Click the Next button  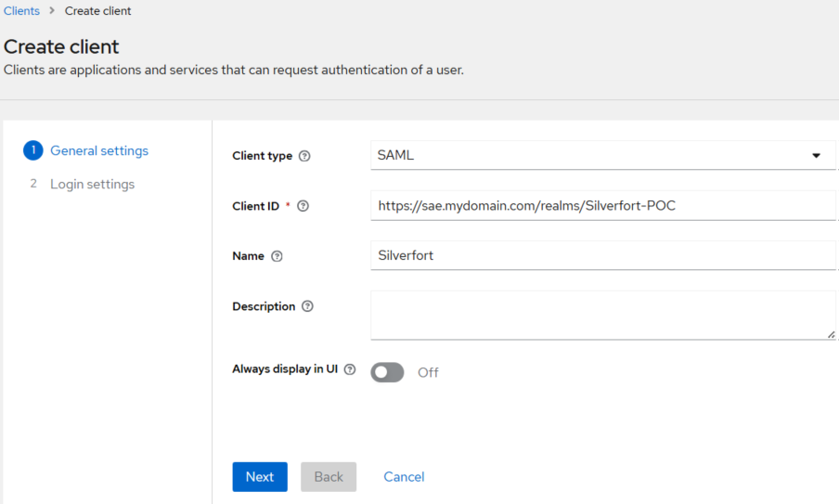[x=260, y=476]
